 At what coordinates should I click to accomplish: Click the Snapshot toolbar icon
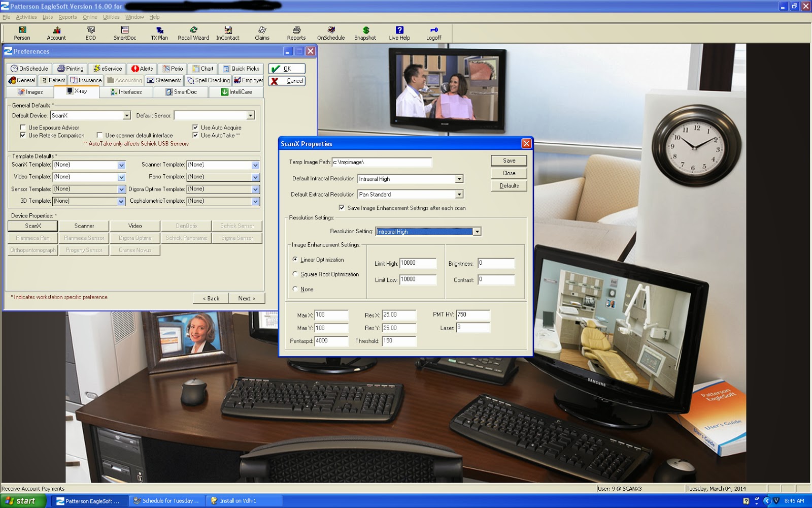(364, 33)
